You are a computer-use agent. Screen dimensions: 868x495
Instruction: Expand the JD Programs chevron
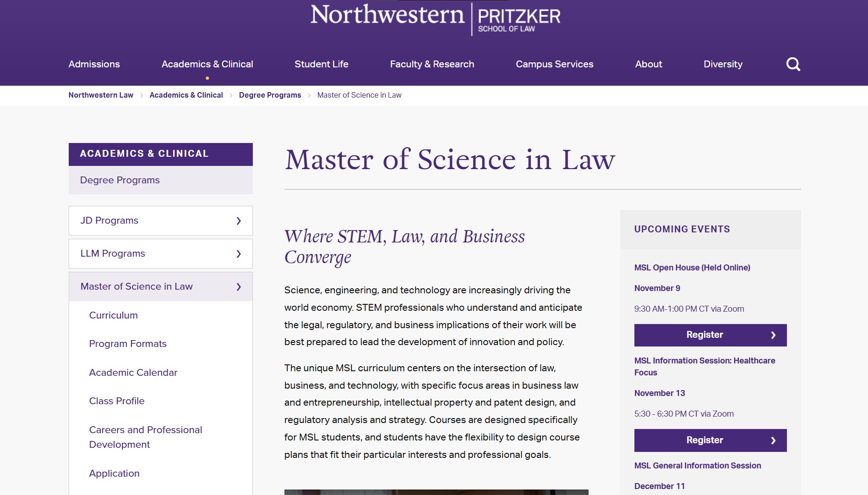[239, 221]
